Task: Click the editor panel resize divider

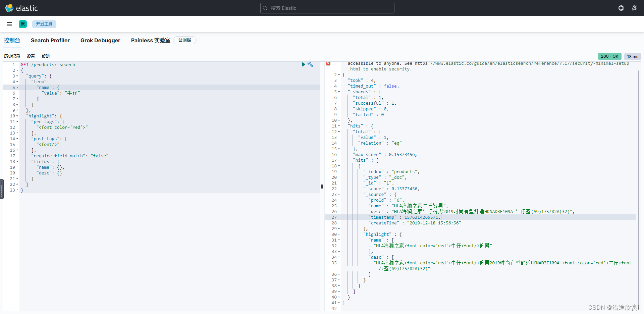Action: (322, 187)
